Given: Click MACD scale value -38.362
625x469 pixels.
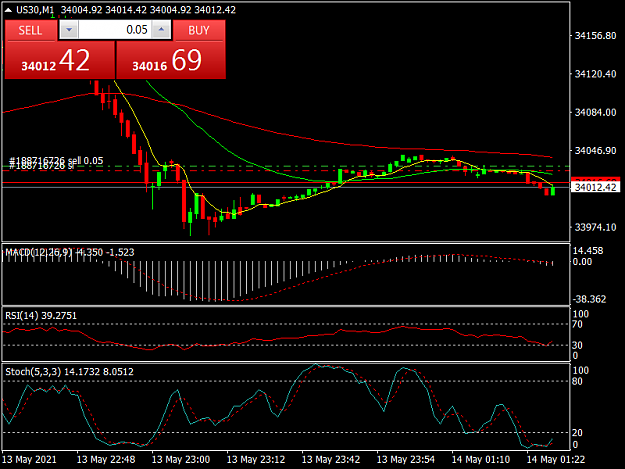Looking at the screenshot, I should point(590,299).
